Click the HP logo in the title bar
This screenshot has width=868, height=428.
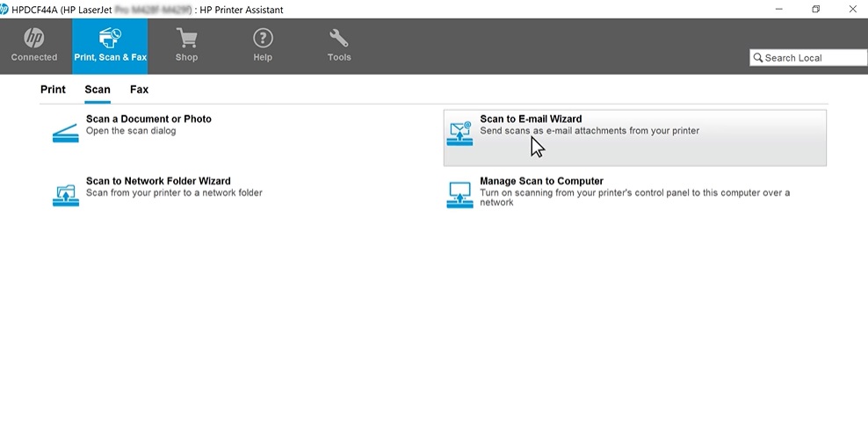[x=4, y=9]
